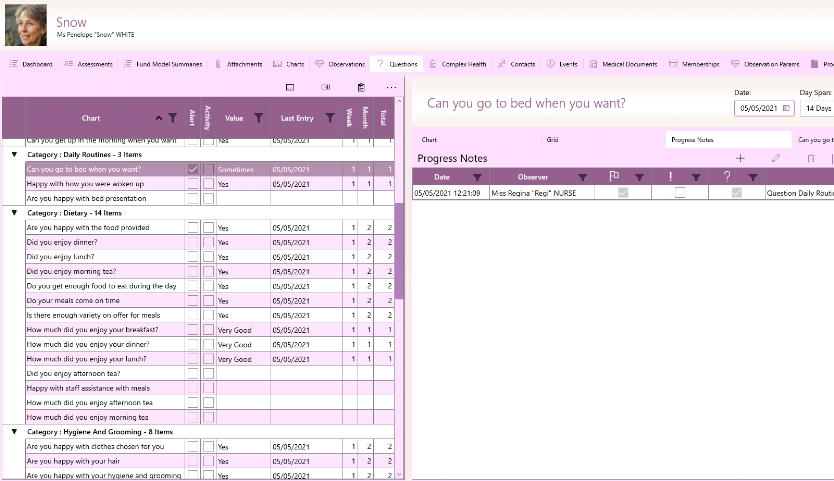The height and width of the screenshot is (481, 834).
Task: Toggle Alert checkbox for 'Did you enjoy dinner?'
Action: [x=193, y=242]
